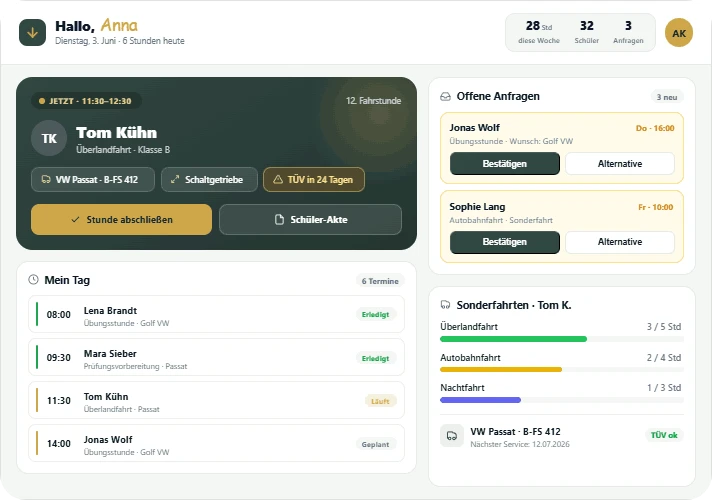Click the Sonderfahrten · Tom K. heading
This screenshot has width=712, height=500.
point(514,305)
